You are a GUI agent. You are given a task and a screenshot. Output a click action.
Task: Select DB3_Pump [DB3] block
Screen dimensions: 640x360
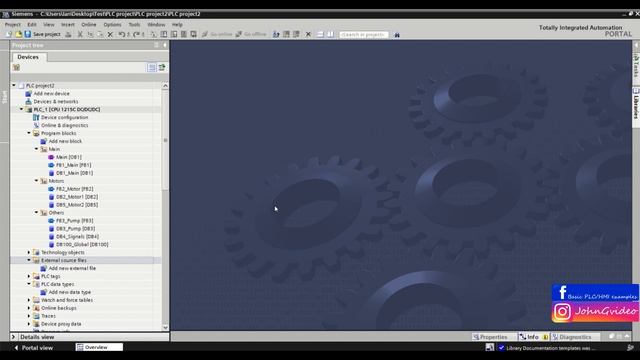(76, 229)
